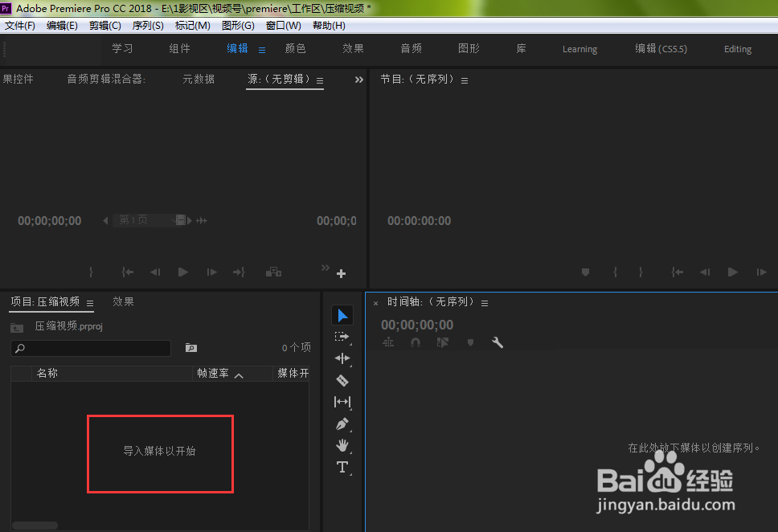
Task: Expand more Source transport controls chevron
Action: click(325, 268)
